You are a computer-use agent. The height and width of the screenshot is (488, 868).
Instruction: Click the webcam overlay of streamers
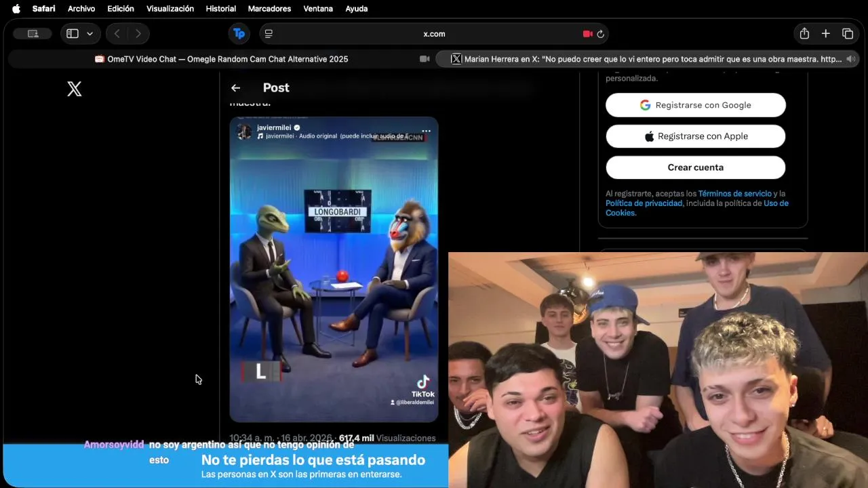pyautogui.click(x=658, y=370)
